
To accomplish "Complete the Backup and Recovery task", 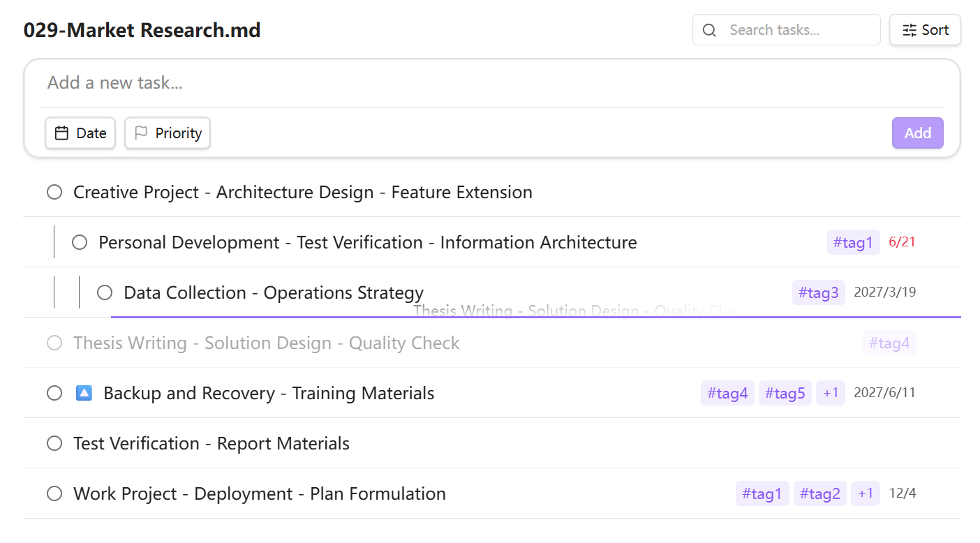I will point(54,393).
